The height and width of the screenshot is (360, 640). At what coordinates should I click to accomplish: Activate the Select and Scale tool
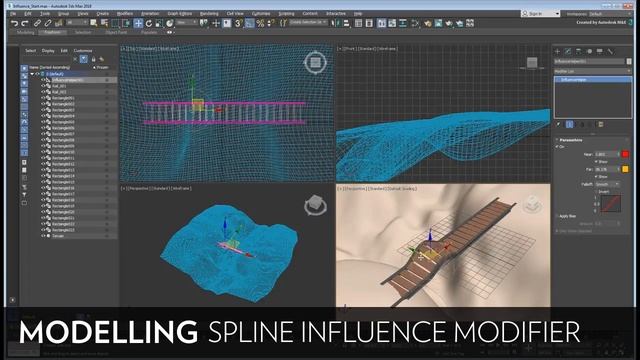click(159, 23)
